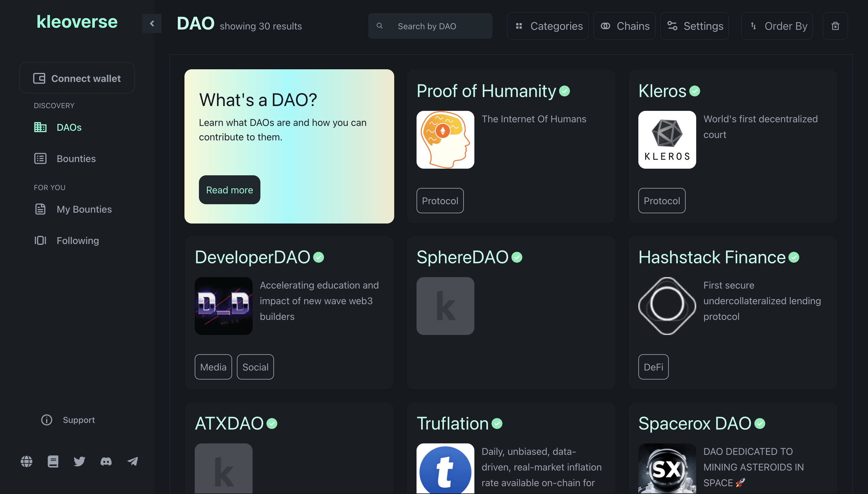This screenshot has width=868, height=494.
Task: Click the Telegram paper plane icon
Action: pyautogui.click(x=133, y=461)
